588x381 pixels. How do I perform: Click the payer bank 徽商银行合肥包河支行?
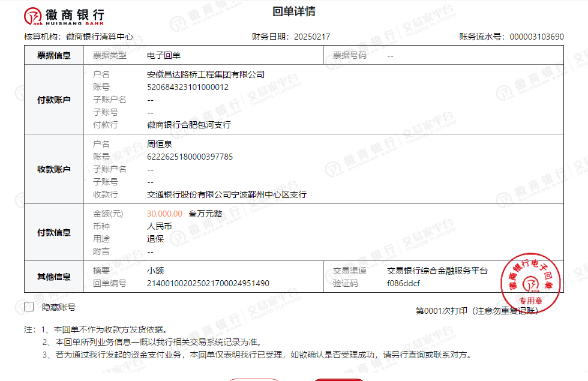click(x=189, y=125)
